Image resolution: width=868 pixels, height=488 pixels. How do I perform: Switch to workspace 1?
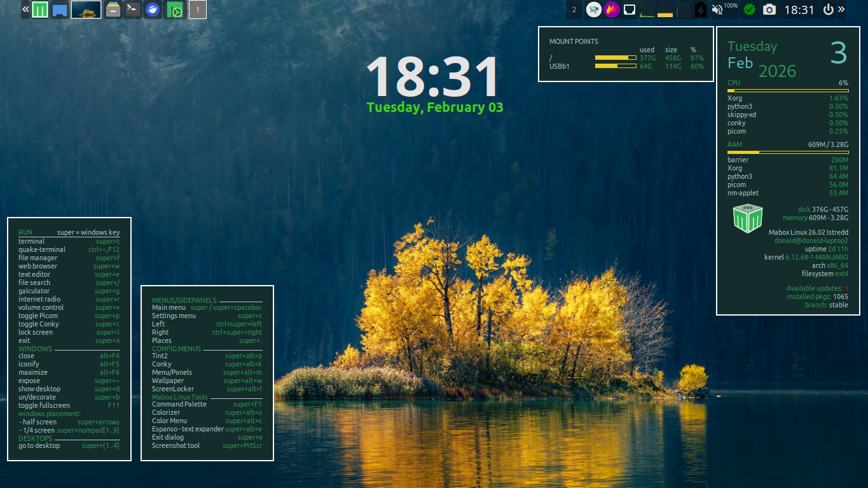tap(198, 10)
